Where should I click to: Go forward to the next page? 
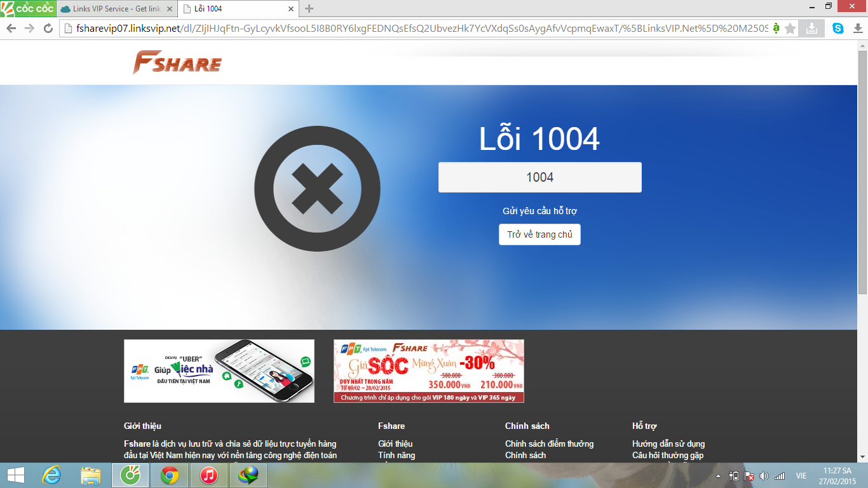coord(29,29)
